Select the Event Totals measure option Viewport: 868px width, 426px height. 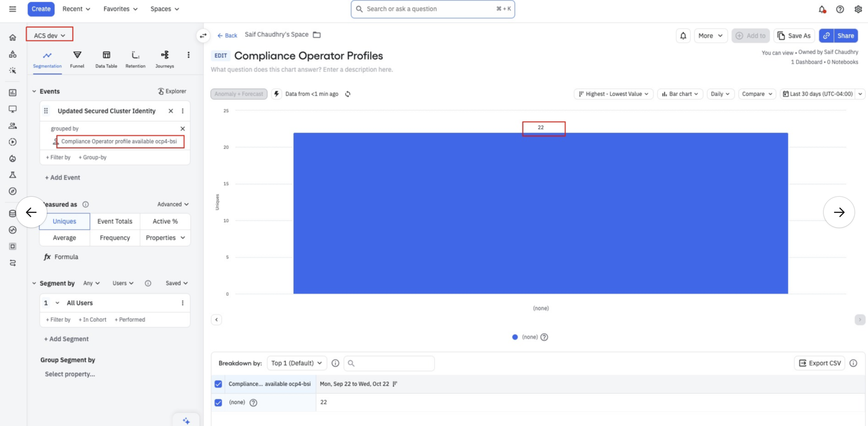(115, 221)
